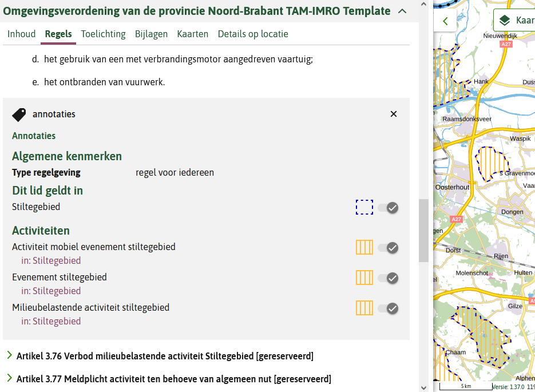Screen dimensions: 535x392
Task: Toggle Evenement stiltegebied layer switch
Action: point(389,278)
